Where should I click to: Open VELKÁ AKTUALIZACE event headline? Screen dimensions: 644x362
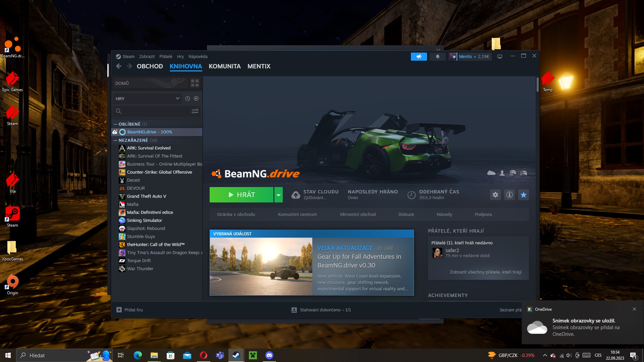(345, 248)
